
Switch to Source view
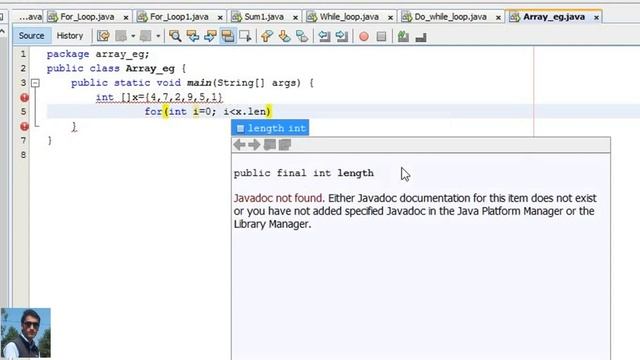[31, 36]
